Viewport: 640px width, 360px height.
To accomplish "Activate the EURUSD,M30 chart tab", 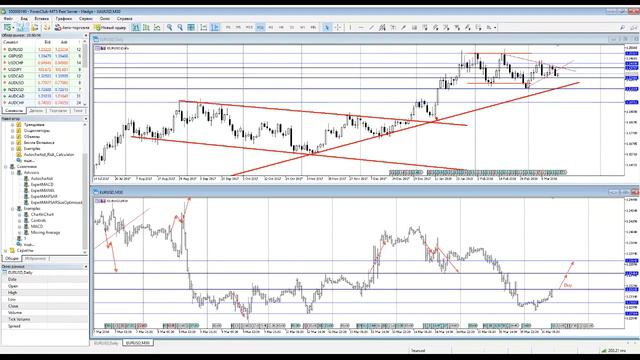I will pyautogui.click(x=138, y=343).
